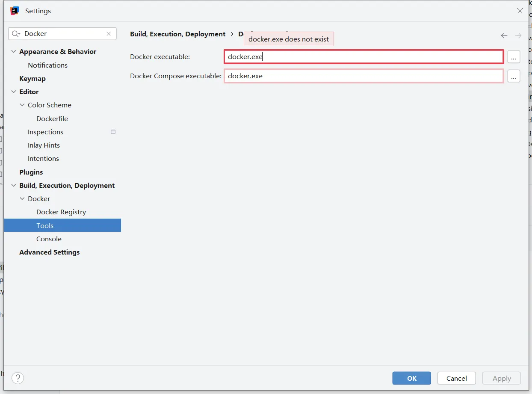Select the Color Scheme node label

(50, 105)
